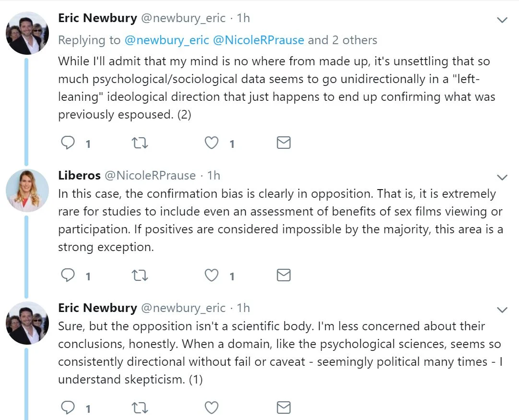Screen dimensions: 519x420
Task: Like the Liberos tweet
Action: tap(212, 276)
